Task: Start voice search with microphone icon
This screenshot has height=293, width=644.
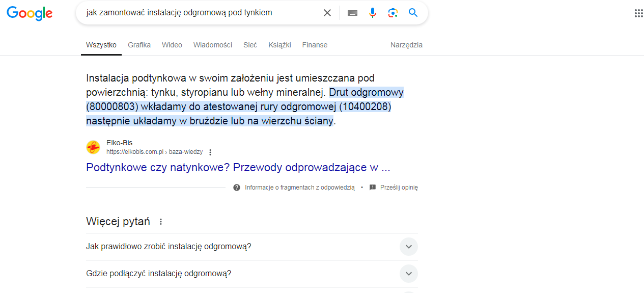Action: click(x=373, y=13)
